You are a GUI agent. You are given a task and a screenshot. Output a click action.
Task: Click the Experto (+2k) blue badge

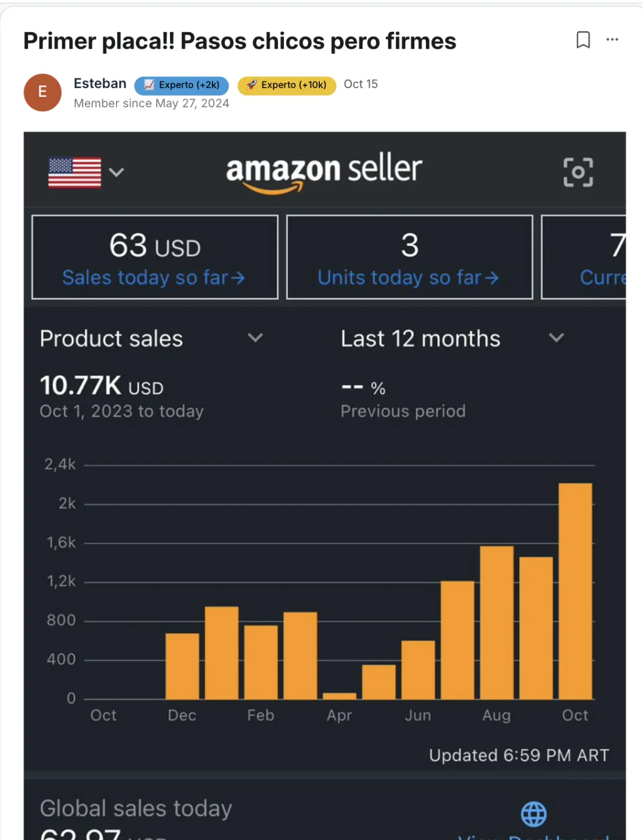pyautogui.click(x=182, y=85)
